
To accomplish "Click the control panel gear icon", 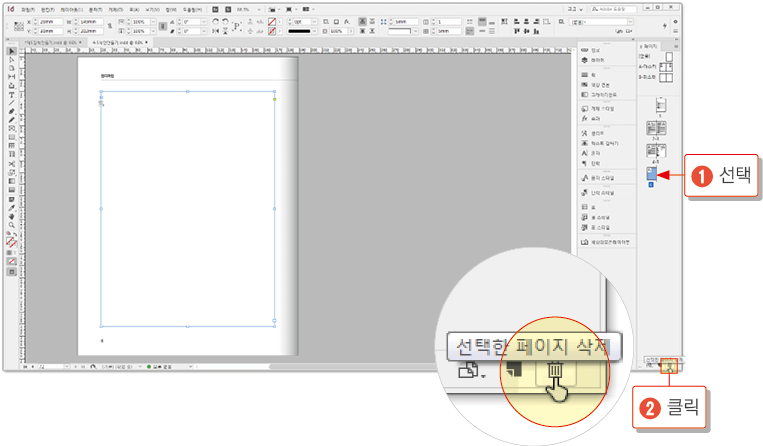I will tap(675, 22).
